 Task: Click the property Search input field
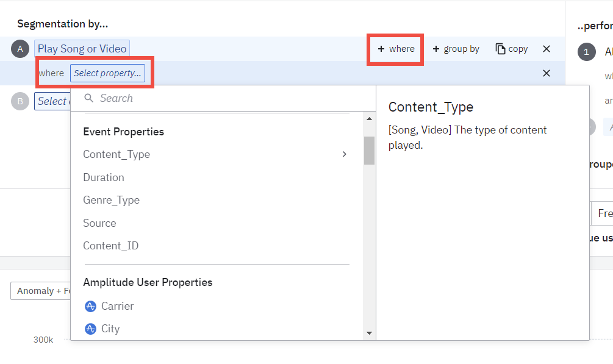pos(232,98)
